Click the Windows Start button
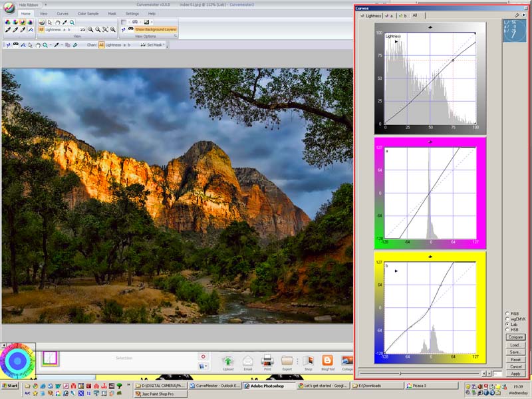The image size is (532, 399). point(10,386)
